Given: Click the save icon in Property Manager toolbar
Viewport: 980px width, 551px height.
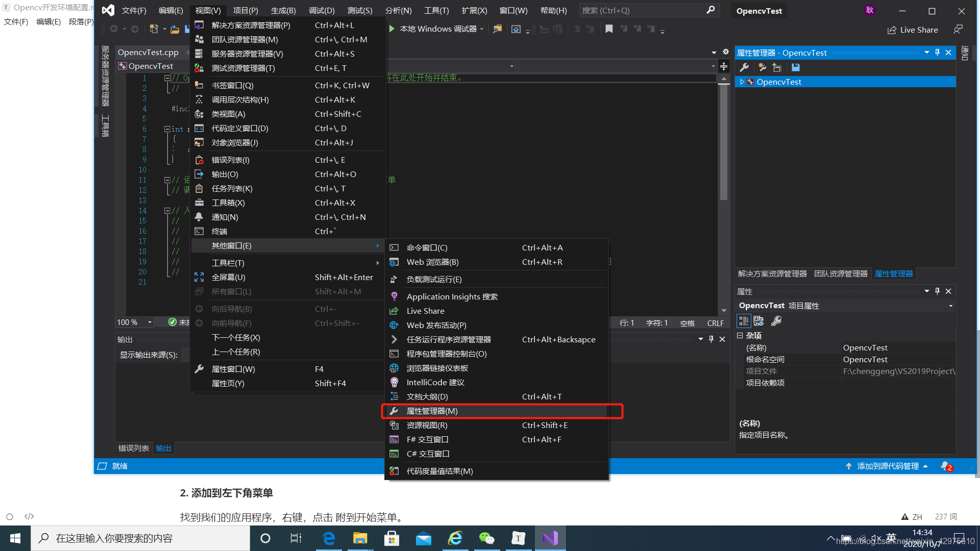Looking at the screenshot, I should 795,67.
